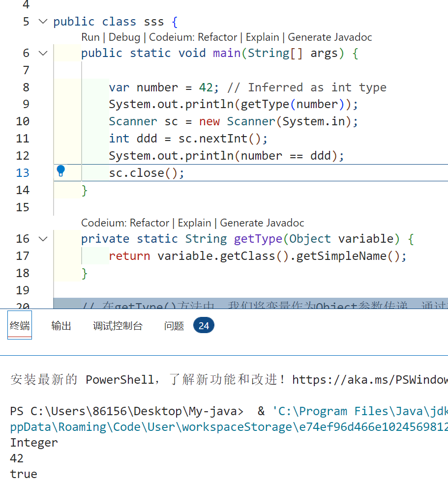
Task: Click the 'C:\Program Files\Java\jdk path in terminal
Action: 360,411
